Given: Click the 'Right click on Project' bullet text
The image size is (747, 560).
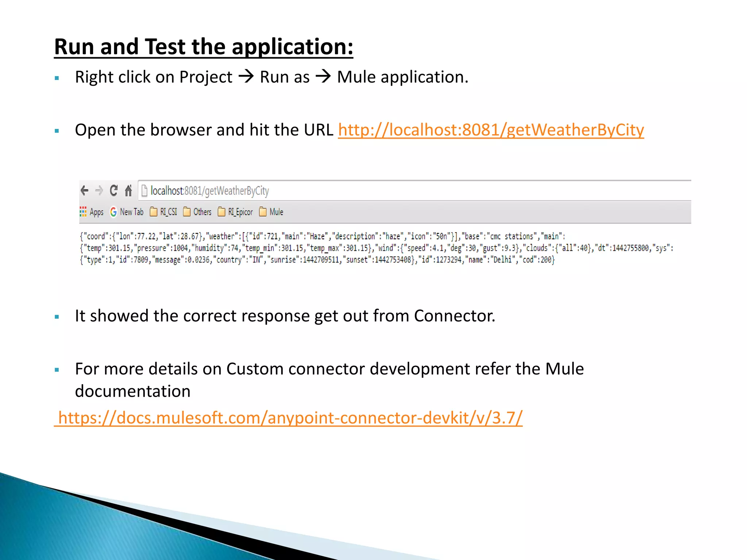Looking at the screenshot, I should click(272, 77).
